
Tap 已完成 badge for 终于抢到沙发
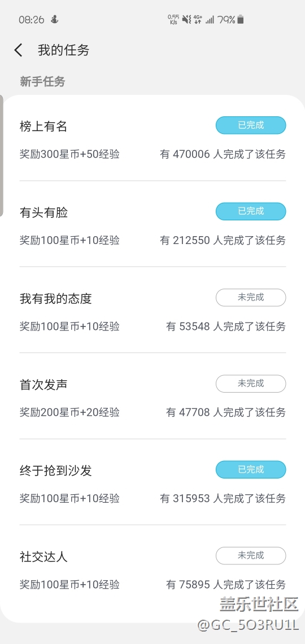(251, 469)
